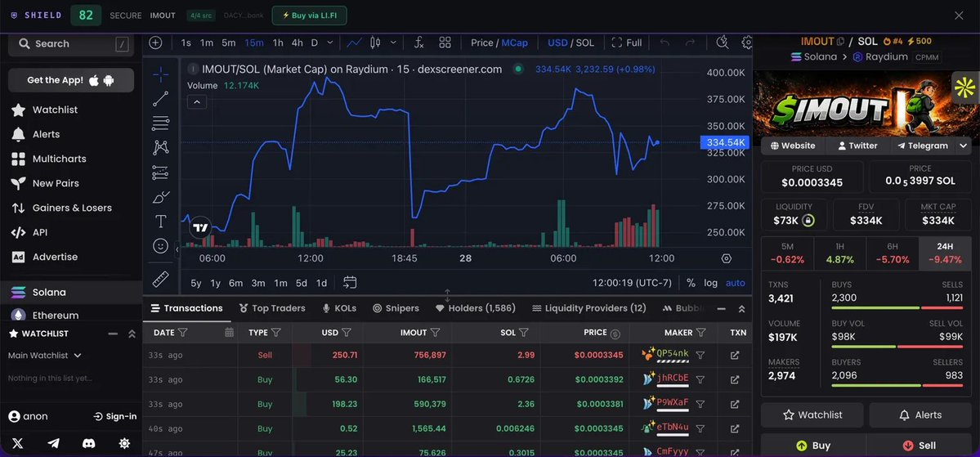The width and height of the screenshot is (980, 457).
Task: Switch the chart to MCap view
Action: [514, 43]
